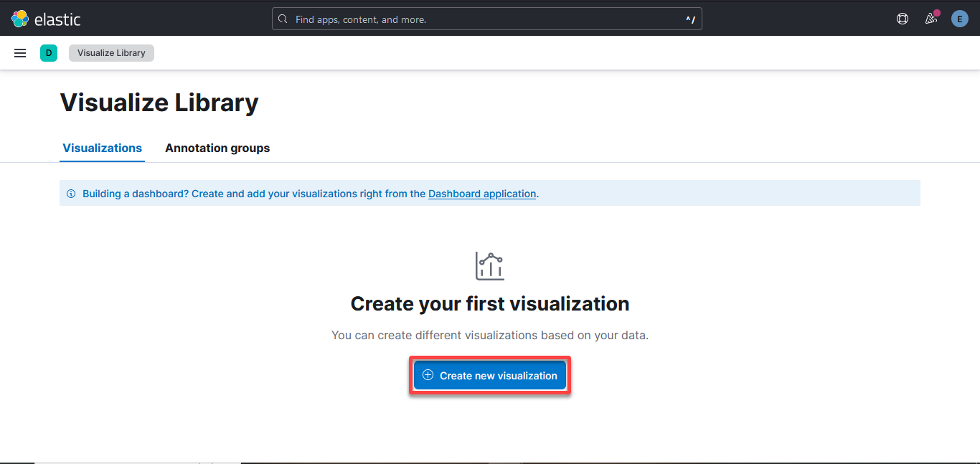Click the elastic wordmark text
The height and width of the screenshot is (464, 980).
pyautogui.click(x=57, y=19)
